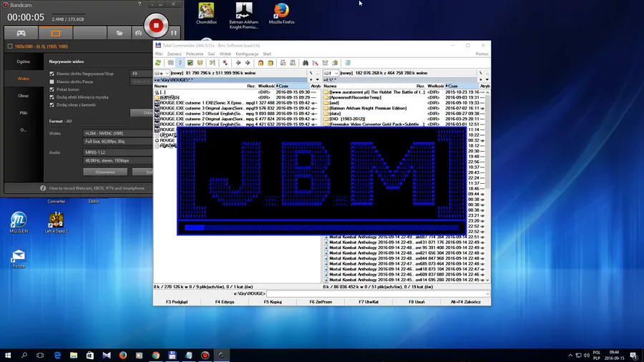Screen dimensions: 644x362
Task: Open How to record Webcam, XBOX link
Action: point(97,188)
